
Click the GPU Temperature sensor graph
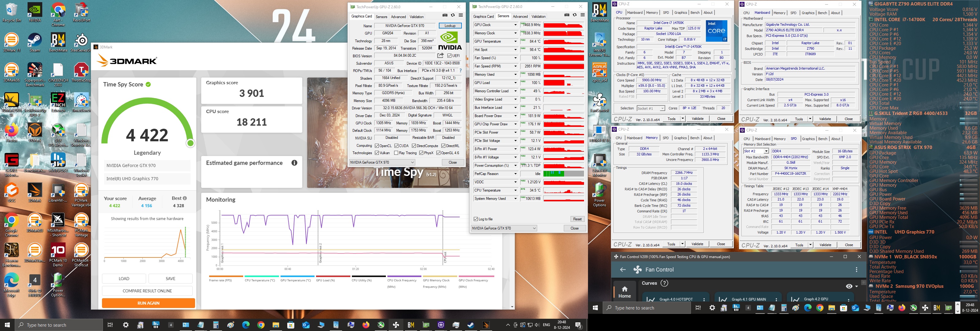(563, 41)
